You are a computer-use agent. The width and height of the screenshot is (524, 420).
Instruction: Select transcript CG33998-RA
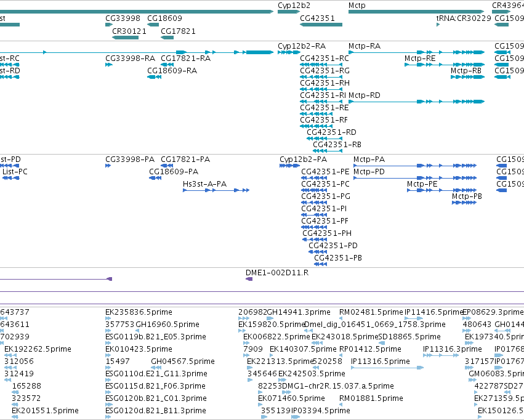pyautogui.click(x=109, y=65)
